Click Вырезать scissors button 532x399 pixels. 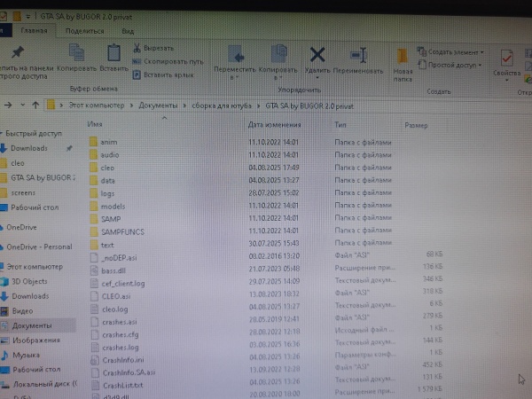tap(153, 48)
